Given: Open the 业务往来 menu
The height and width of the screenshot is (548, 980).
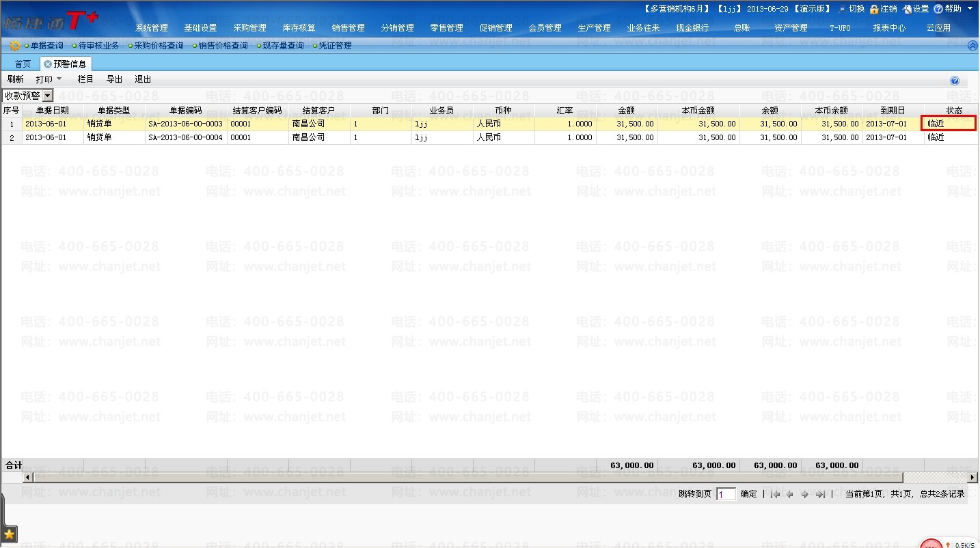Looking at the screenshot, I should tap(643, 28).
